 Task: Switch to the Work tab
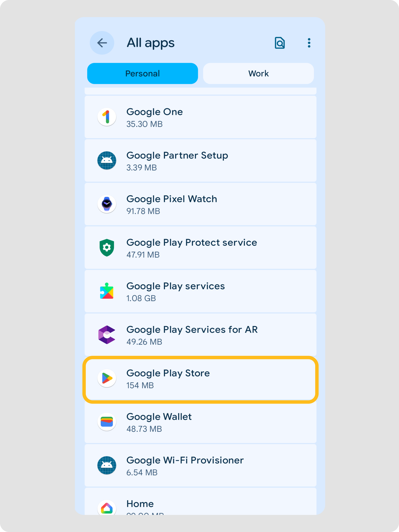(258, 74)
